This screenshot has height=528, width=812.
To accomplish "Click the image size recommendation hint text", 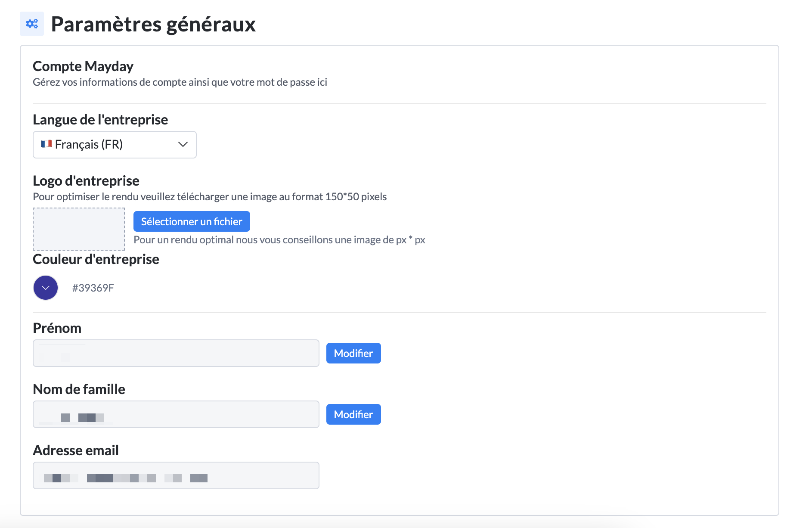I will click(279, 240).
